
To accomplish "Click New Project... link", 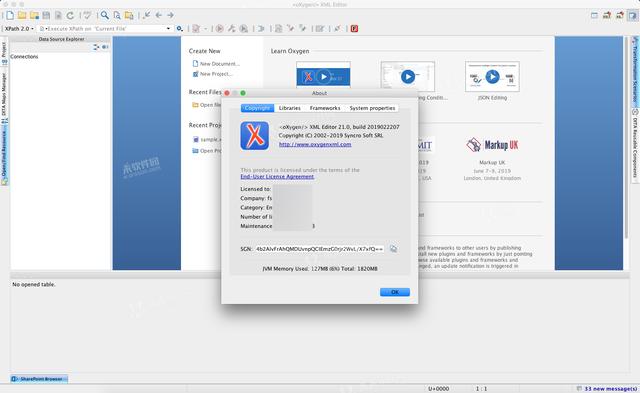I will (x=216, y=74).
